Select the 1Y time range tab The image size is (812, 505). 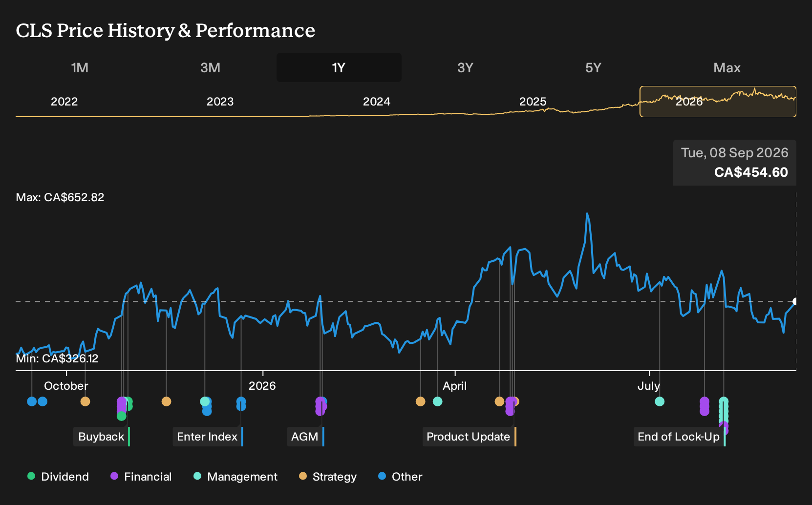(x=339, y=67)
